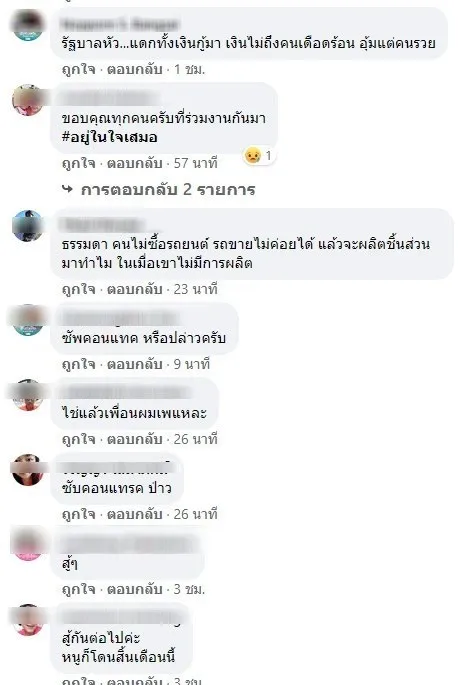Open the sad emoji reaction count
This screenshot has width=458, height=685.
pyautogui.click(x=259, y=156)
